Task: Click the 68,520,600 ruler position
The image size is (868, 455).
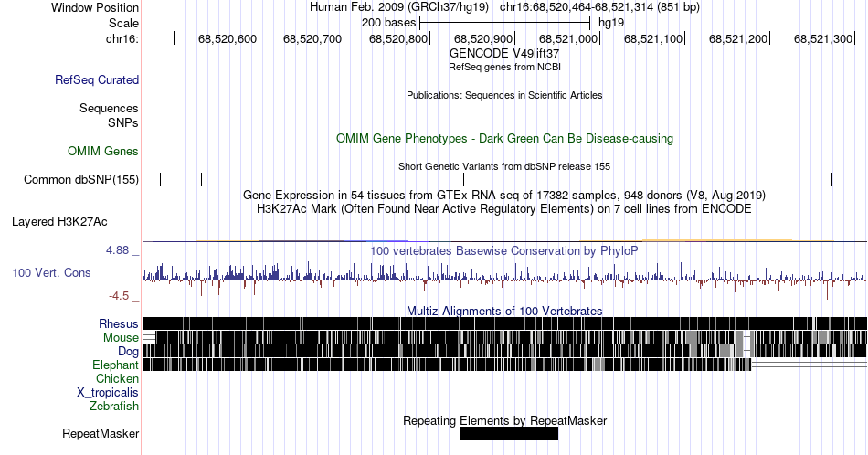Action: 228,38
